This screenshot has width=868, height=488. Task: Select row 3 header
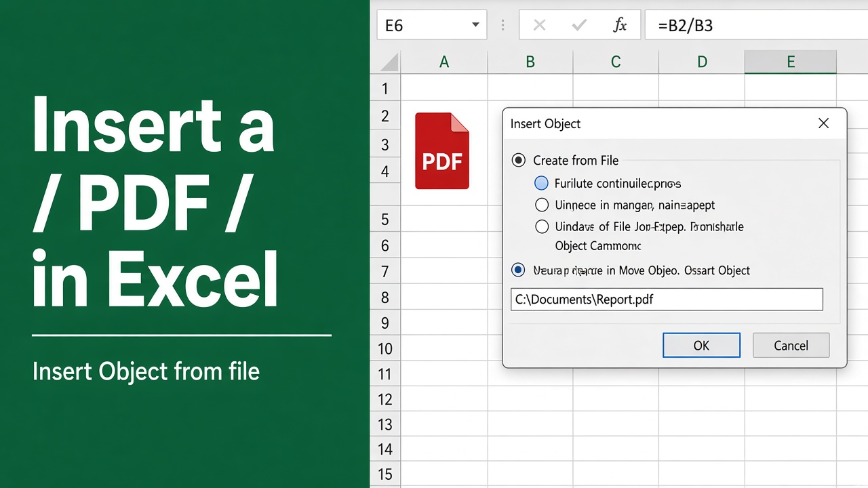(x=385, y=144)
